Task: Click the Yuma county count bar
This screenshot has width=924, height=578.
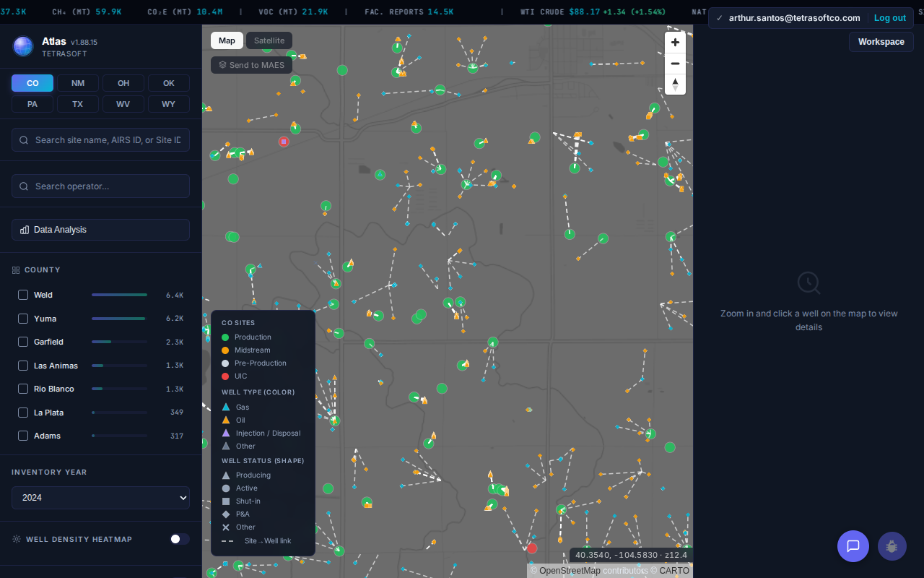Action: pyautogui.click(x=119, y=319)
